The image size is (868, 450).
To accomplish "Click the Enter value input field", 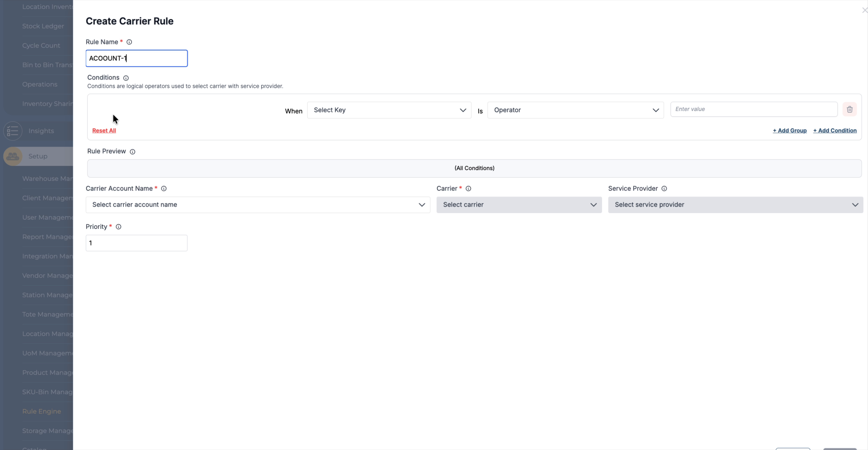I will click(754, 109).
